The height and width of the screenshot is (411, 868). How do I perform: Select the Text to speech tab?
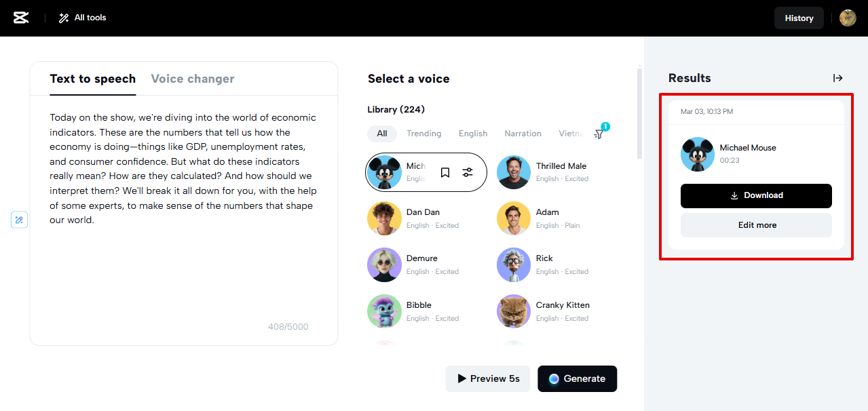click(x=93, y=79)
